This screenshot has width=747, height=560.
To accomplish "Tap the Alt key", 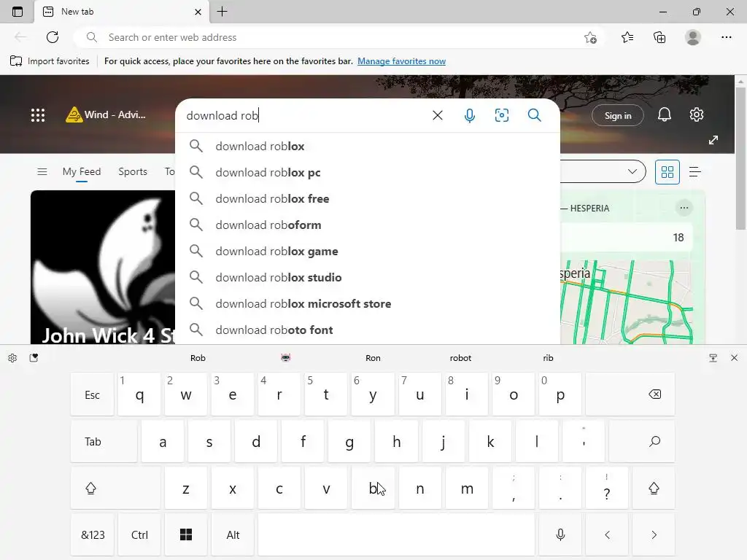I will click(x=233, y=534).
